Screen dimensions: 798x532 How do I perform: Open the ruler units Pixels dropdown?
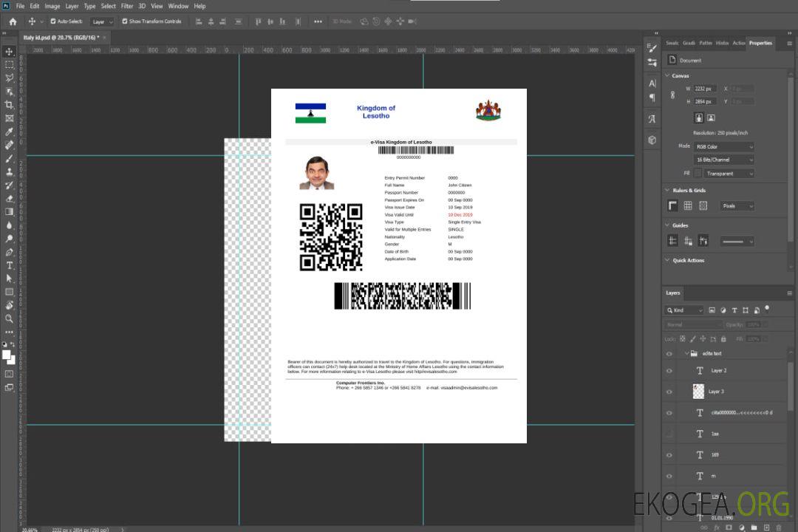point(737,205)
